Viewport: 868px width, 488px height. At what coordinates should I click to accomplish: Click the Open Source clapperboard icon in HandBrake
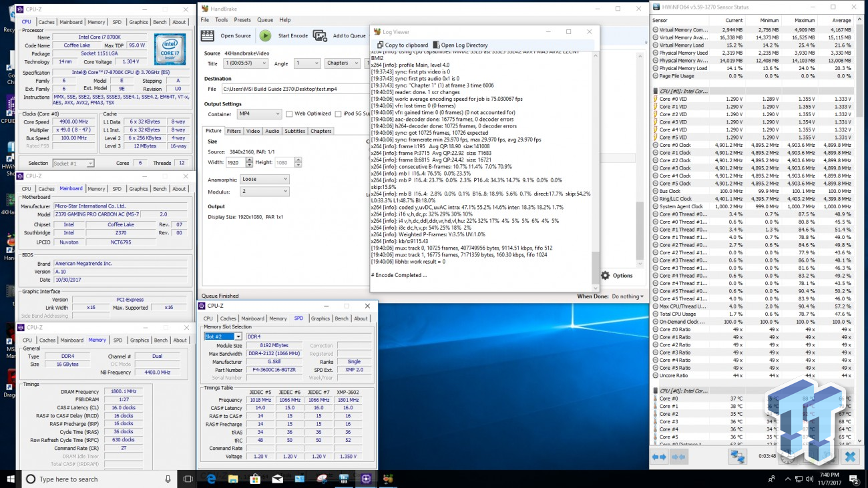[208, 35]
